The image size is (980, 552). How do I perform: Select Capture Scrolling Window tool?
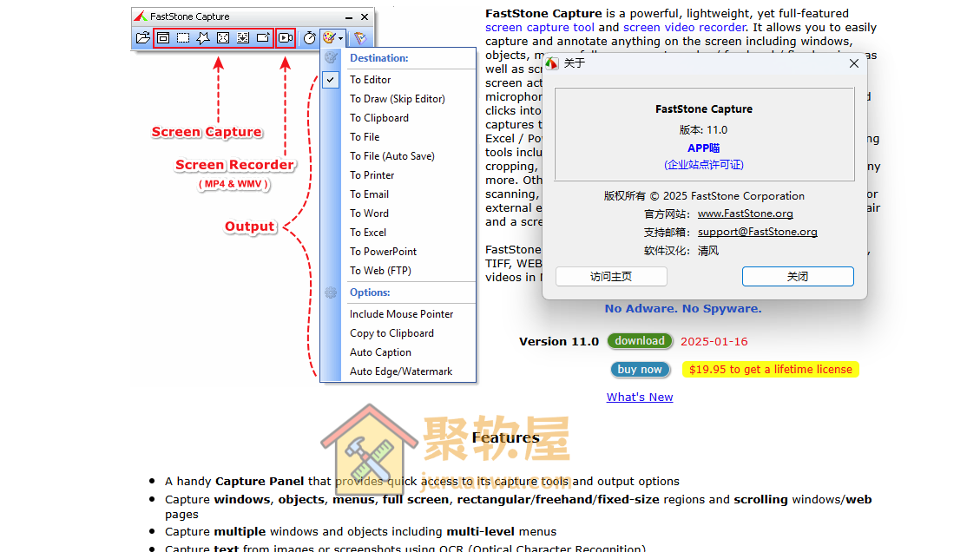(243, 38)
